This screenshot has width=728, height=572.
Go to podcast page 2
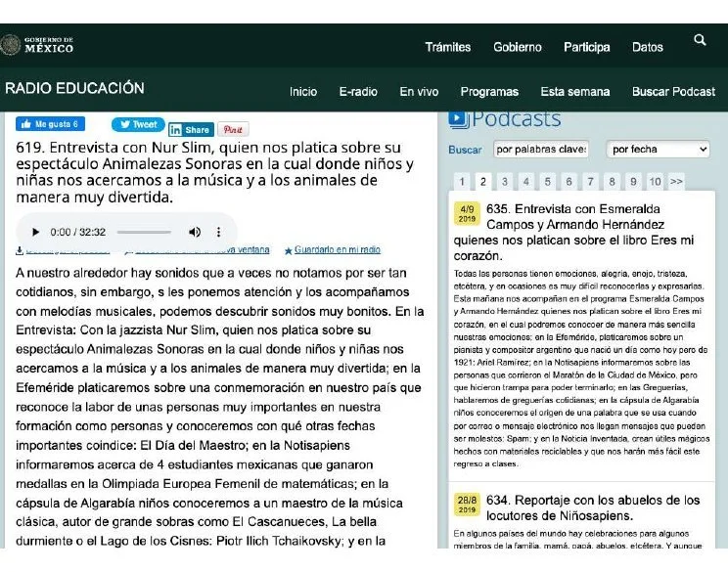(482, 182)
